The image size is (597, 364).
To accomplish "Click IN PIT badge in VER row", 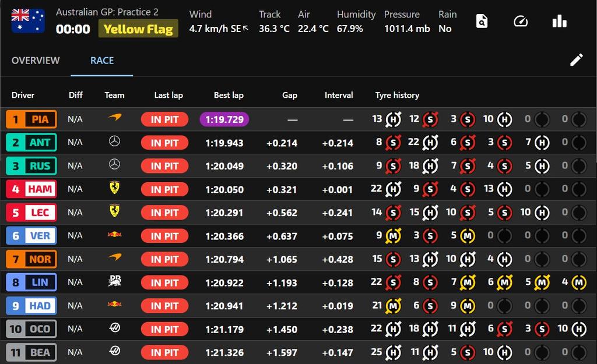I will tap(164, 236).
